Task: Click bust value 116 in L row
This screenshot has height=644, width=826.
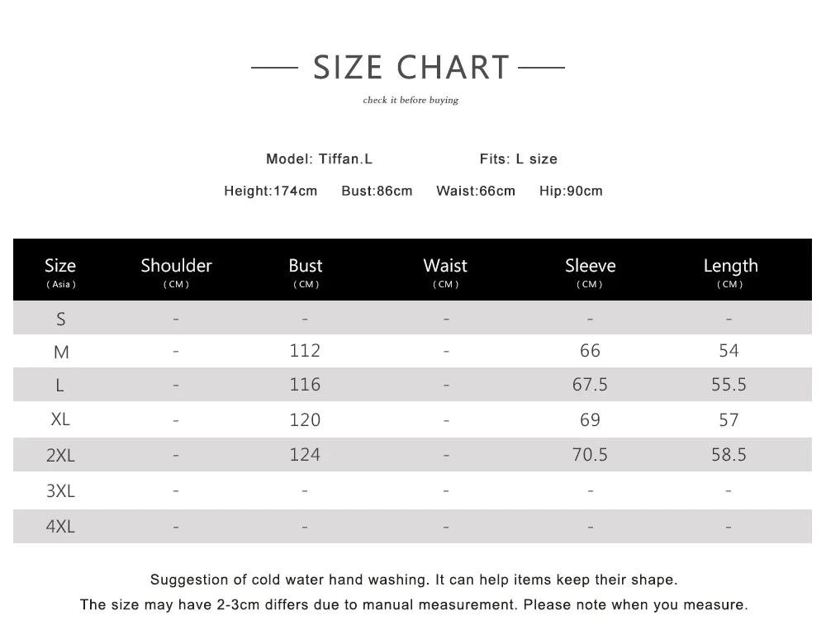Action: [x=305, y=385]
